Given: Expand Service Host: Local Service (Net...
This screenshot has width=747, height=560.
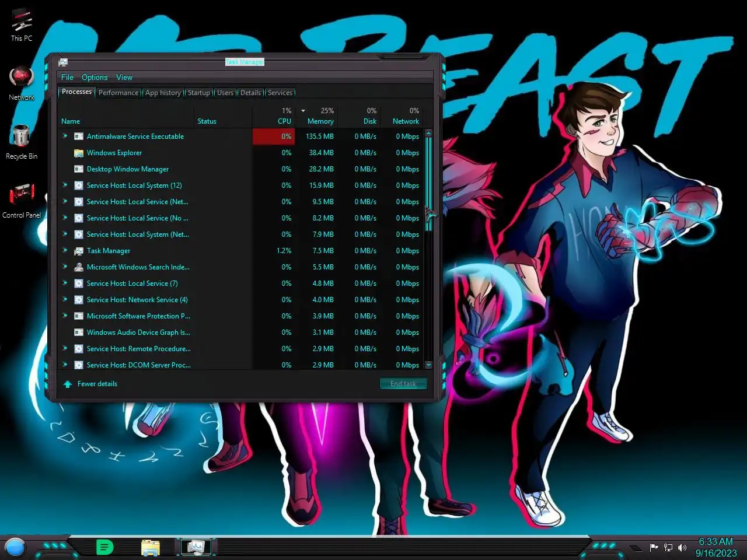Looking at the screenshot, I should coord(65,201).
